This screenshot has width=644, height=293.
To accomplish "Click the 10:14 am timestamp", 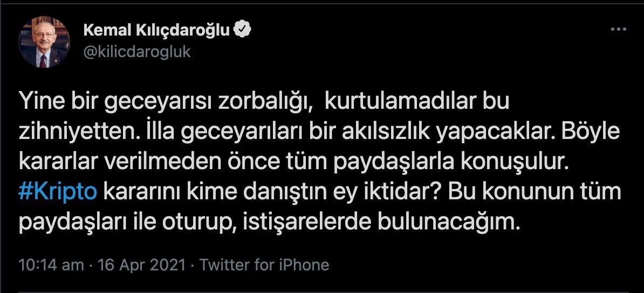I will [51, 265].
